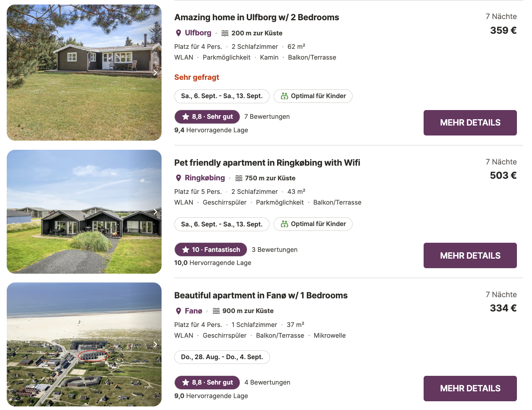Open MEHR DETAILS for the Ulfborg home
Image resolution: width=532 pixels, height=410 pixels.
[x=470, y=123]
